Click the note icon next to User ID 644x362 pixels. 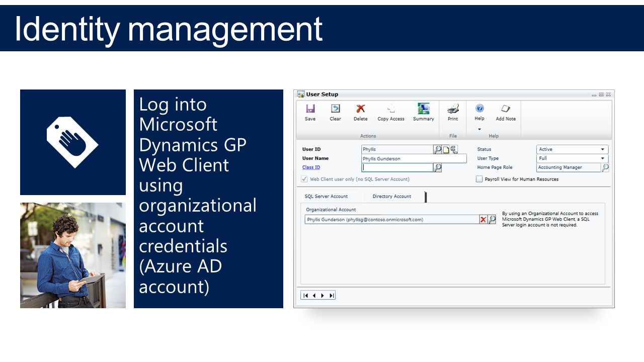[446, 149]
